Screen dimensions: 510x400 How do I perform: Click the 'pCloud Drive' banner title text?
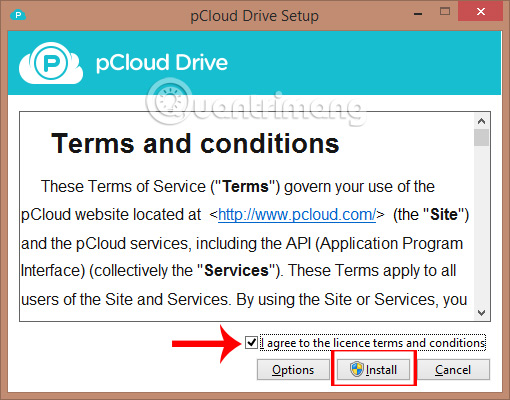point(162,63)
